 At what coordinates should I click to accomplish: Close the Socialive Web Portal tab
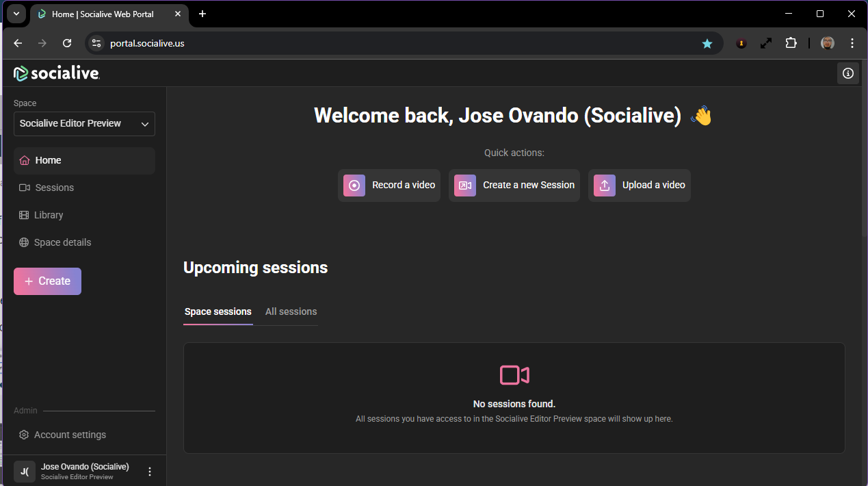[179, 14]
